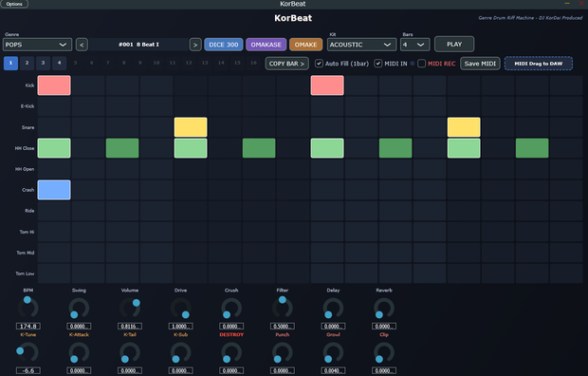Screen dimensions: 588x376
Task: Click the K-Attack knob
Action: [x=79, y=353]
